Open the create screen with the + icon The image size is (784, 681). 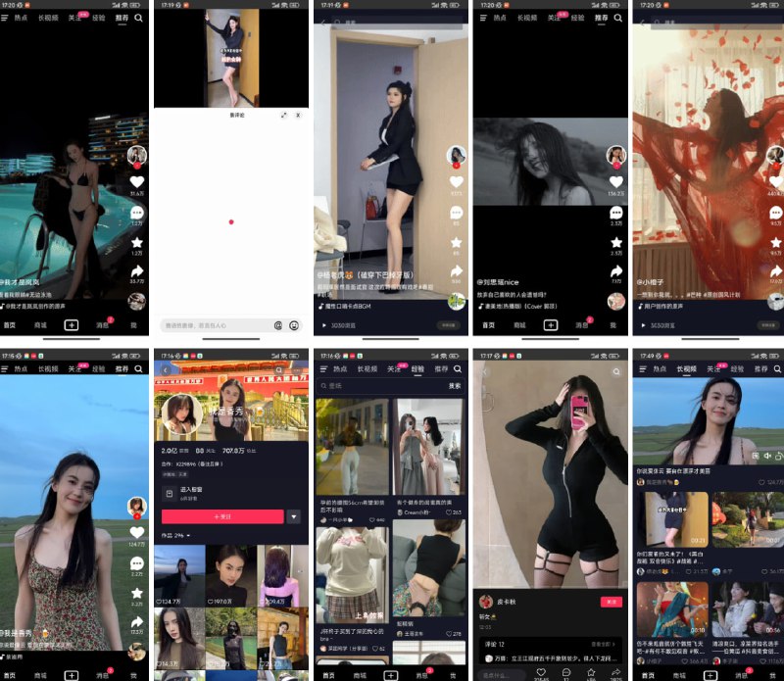tap(551, 324)
